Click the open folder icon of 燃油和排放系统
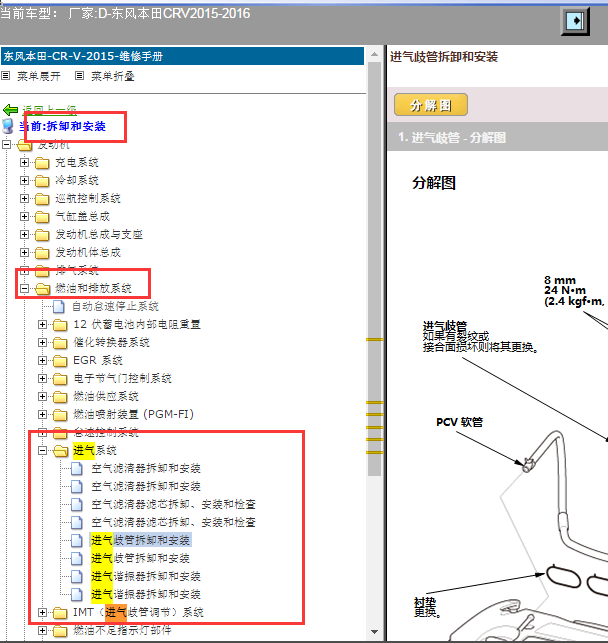The width and height of the screenshot is (608, 643). pos(43,289)
